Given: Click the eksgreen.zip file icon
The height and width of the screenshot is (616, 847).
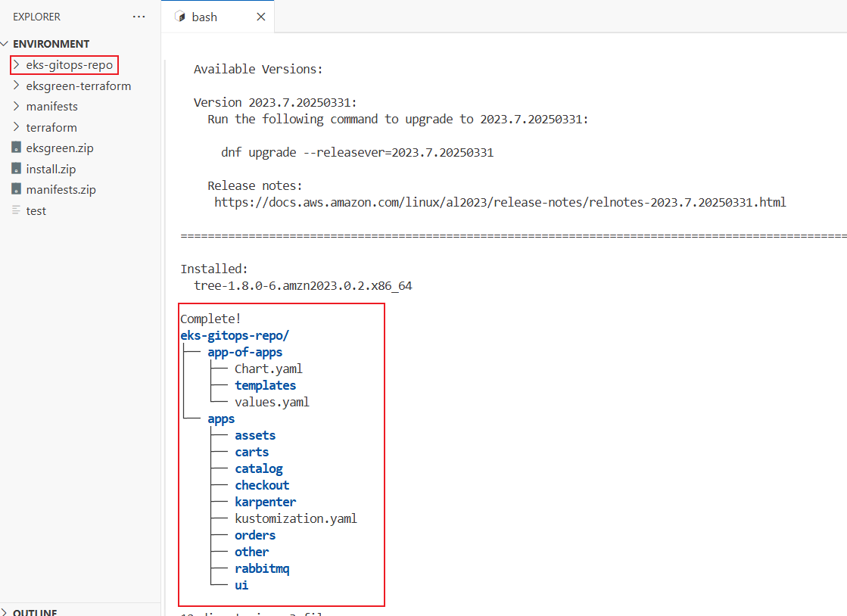Looking at the screenshot, I should tap(16, 148).
